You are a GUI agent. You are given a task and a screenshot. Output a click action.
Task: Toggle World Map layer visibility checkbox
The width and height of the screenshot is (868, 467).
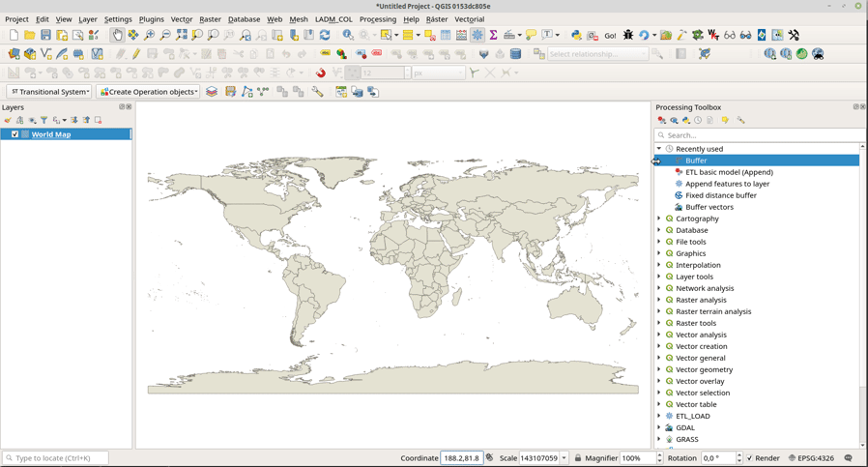pyautogui.click(x=14, y=134)
